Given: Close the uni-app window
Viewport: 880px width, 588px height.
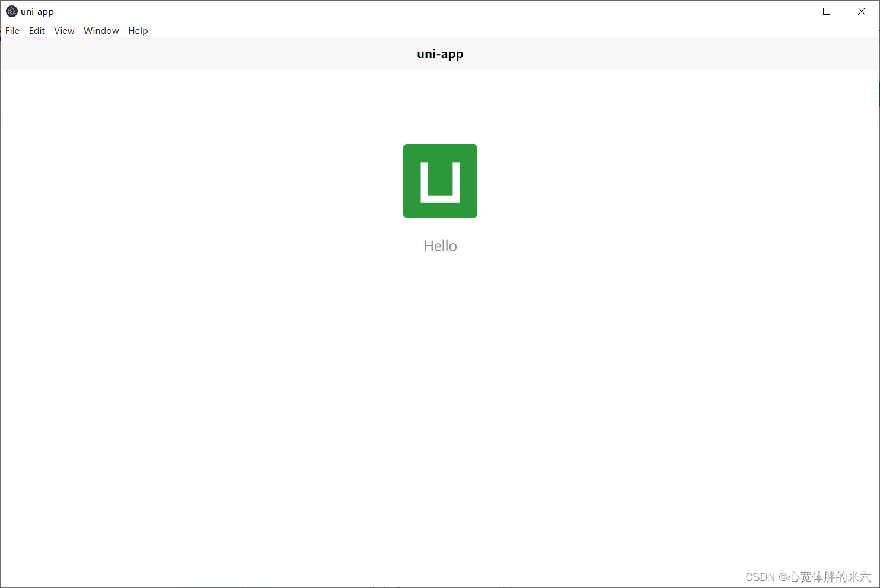Looking at the screenshot, I should (x=862, y=11).
